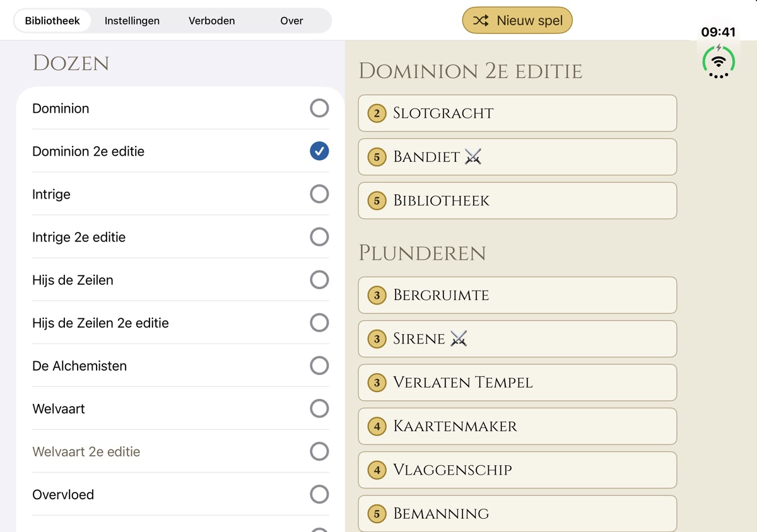Click the cost 2 coin on Slotgracht

377,113
